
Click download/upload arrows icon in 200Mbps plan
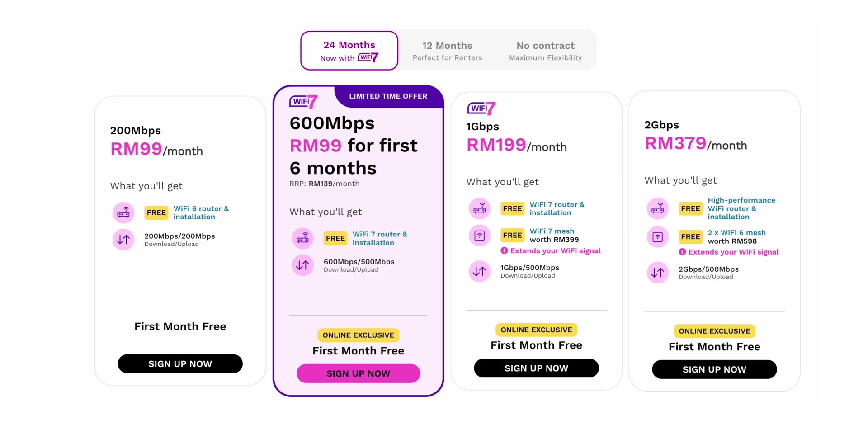pyautogui.click(x=123, y=240)
